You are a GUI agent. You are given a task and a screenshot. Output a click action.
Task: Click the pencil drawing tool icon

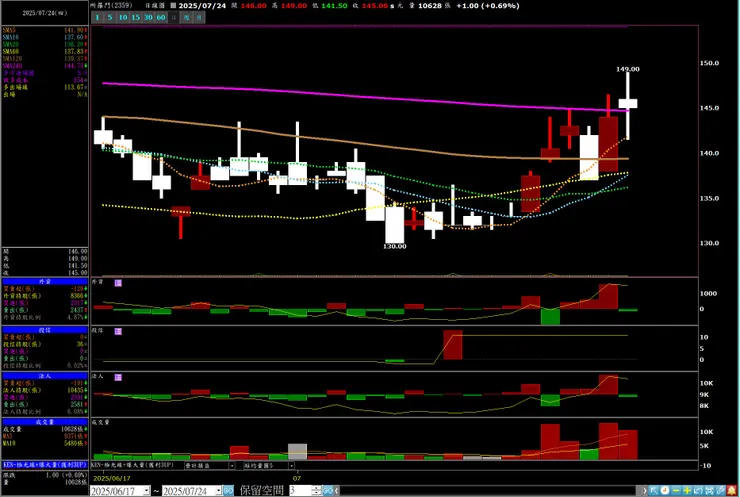point(720,491)
